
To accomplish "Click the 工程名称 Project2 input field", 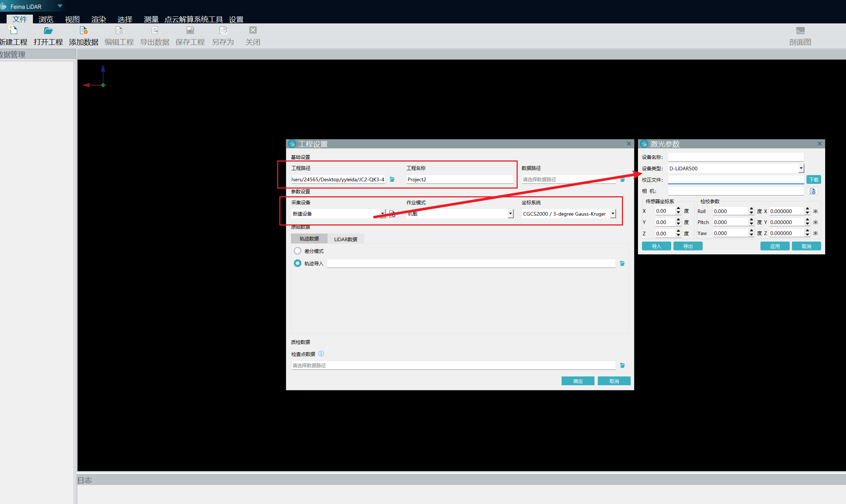I will point(459,179).
